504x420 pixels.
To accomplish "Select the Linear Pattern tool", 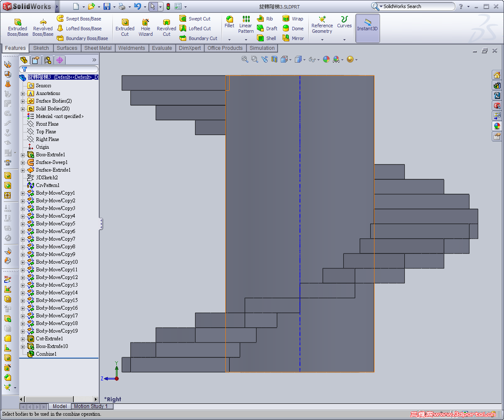I will [246, 24].
